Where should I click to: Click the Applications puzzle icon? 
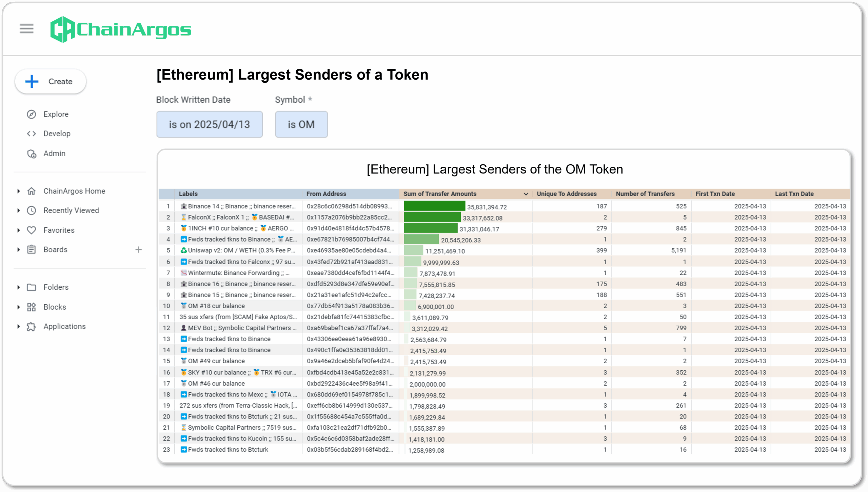click(x=31, y=327)
